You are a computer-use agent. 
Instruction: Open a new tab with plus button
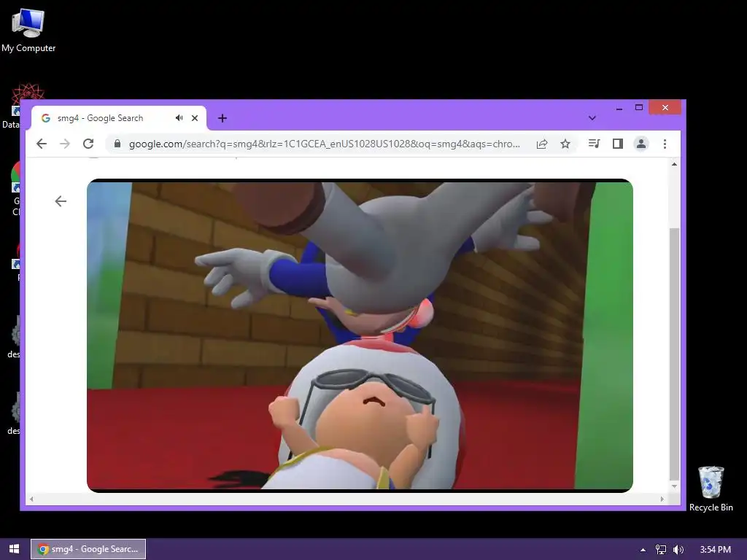[x=222, y=118]
